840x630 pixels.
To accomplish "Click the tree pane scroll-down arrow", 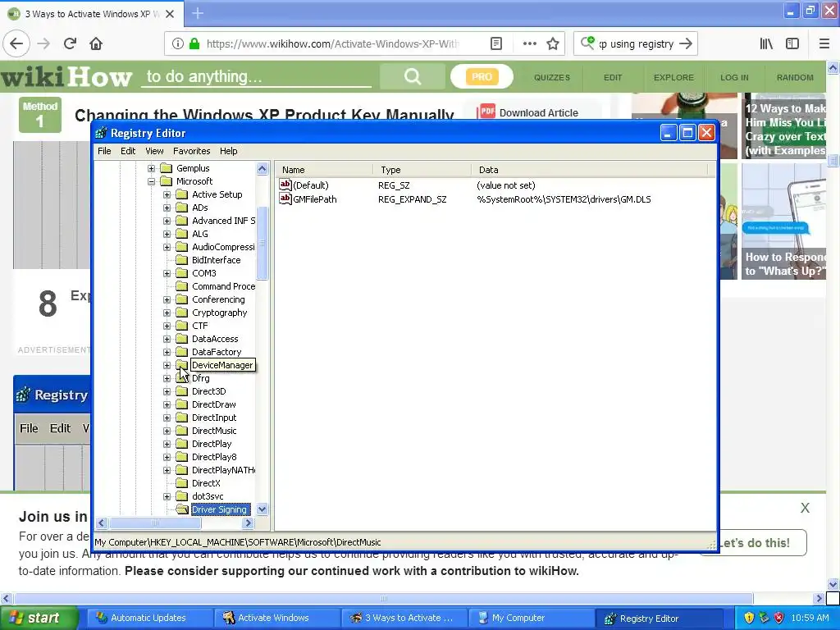I will point(262,509).
